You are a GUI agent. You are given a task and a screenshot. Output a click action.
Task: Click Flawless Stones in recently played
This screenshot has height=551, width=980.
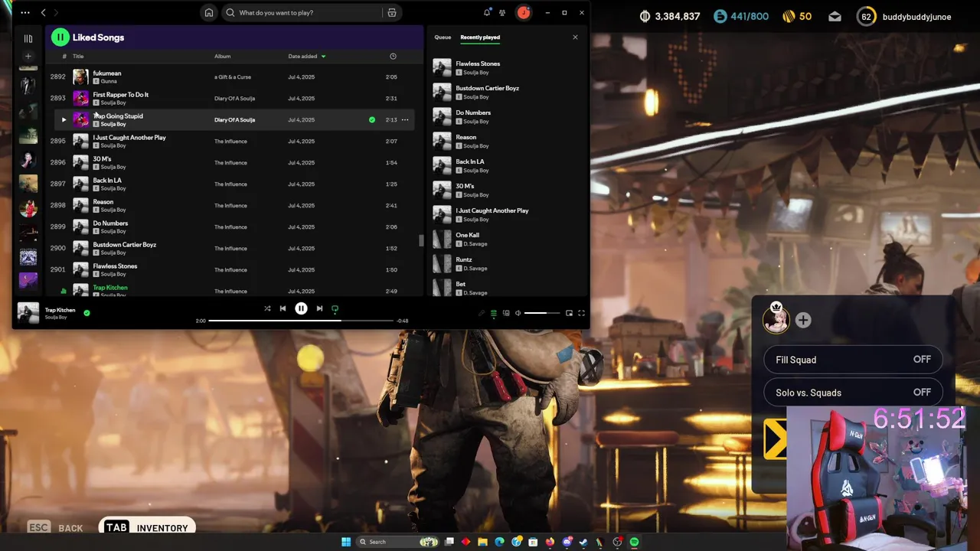point(478,64)
